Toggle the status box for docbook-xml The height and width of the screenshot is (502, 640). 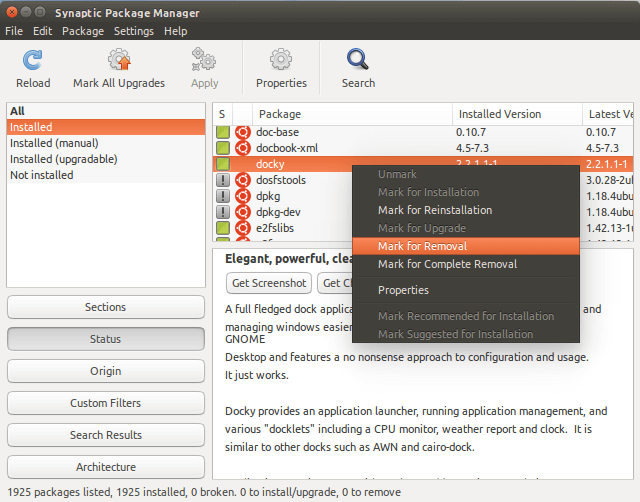pyautogui.click(x=223, y=148)
